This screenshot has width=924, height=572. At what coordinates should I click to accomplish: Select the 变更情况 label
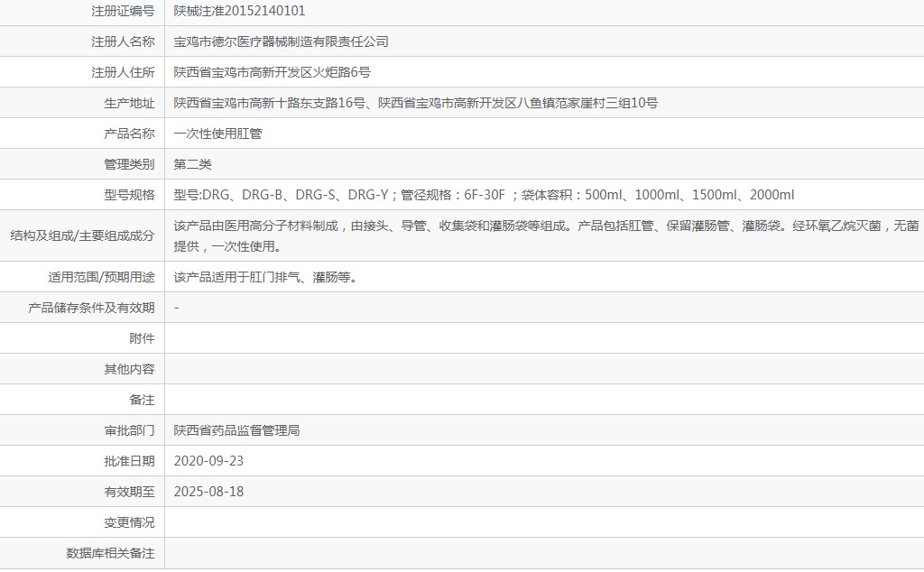coord(129,522)
